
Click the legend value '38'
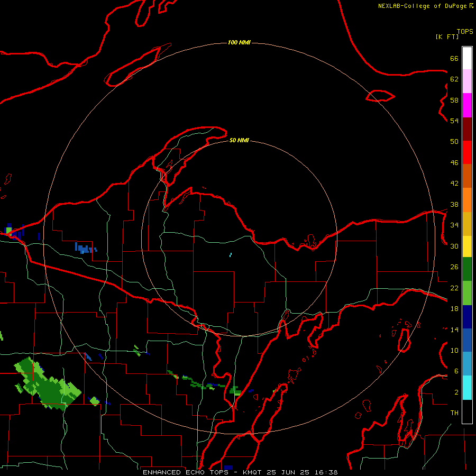tap(454, 205)
